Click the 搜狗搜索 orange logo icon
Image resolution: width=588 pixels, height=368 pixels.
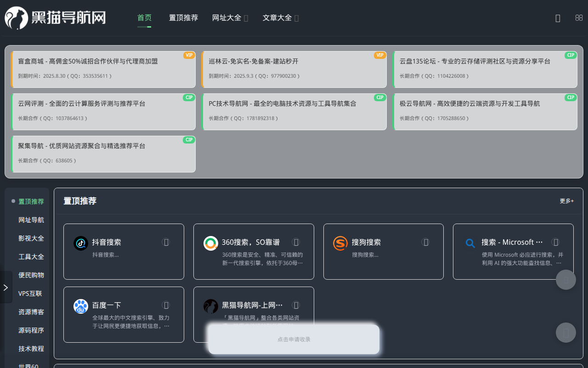point(340,243)
